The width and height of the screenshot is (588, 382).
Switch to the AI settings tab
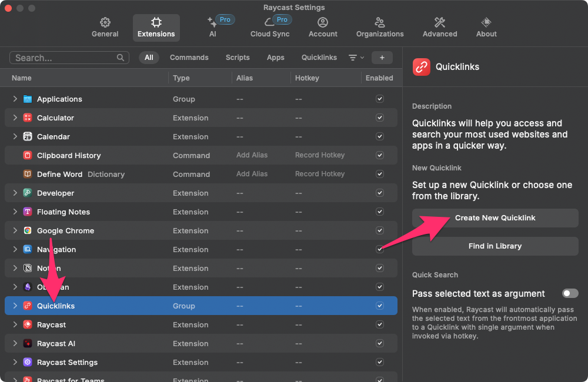click(213, 28)
